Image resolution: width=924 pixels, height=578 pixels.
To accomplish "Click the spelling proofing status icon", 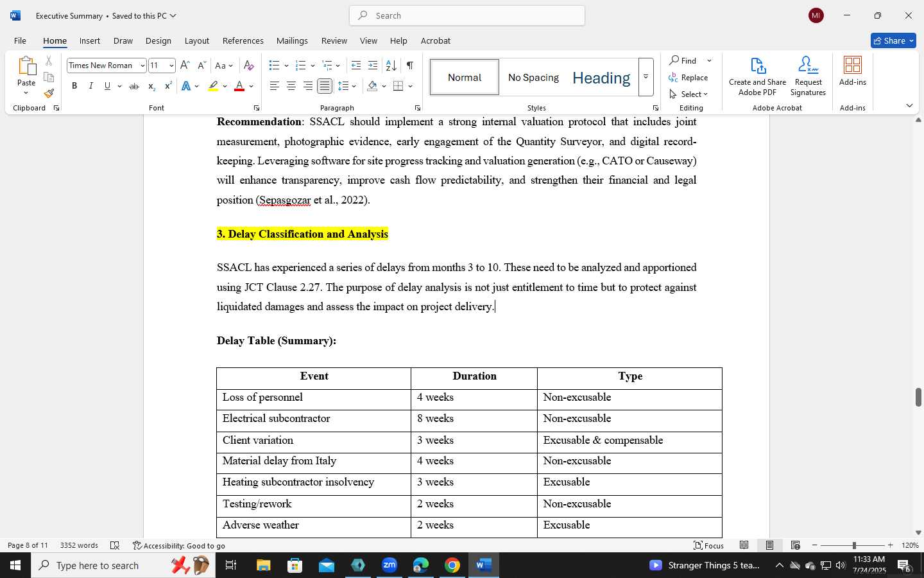I will (115, 545).
